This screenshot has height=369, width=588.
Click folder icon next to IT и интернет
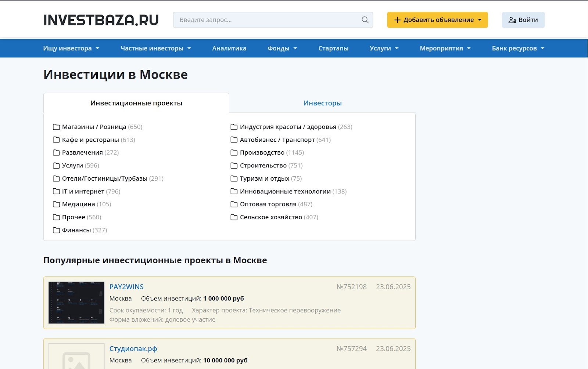(x=56, y=191)
